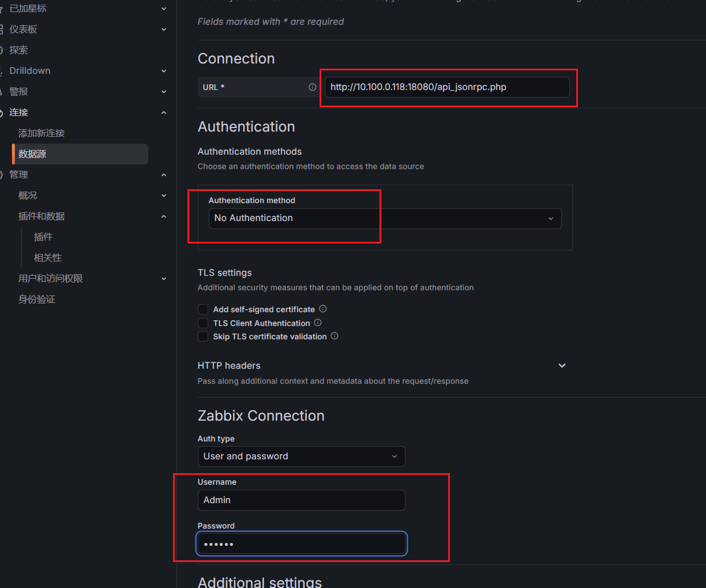This screenshot has height=588, width=706.
Task: Expand the HTTP headers section
Action: tap(562, 366)
